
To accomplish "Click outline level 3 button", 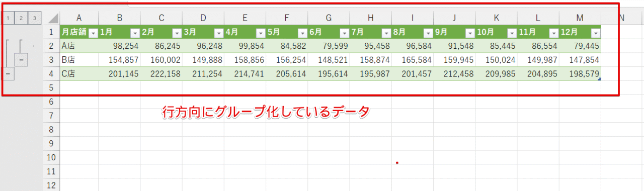I will [x=35, y=19].
